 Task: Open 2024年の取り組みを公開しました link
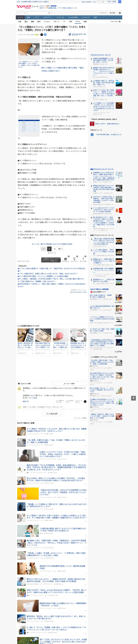pos(108,134)
